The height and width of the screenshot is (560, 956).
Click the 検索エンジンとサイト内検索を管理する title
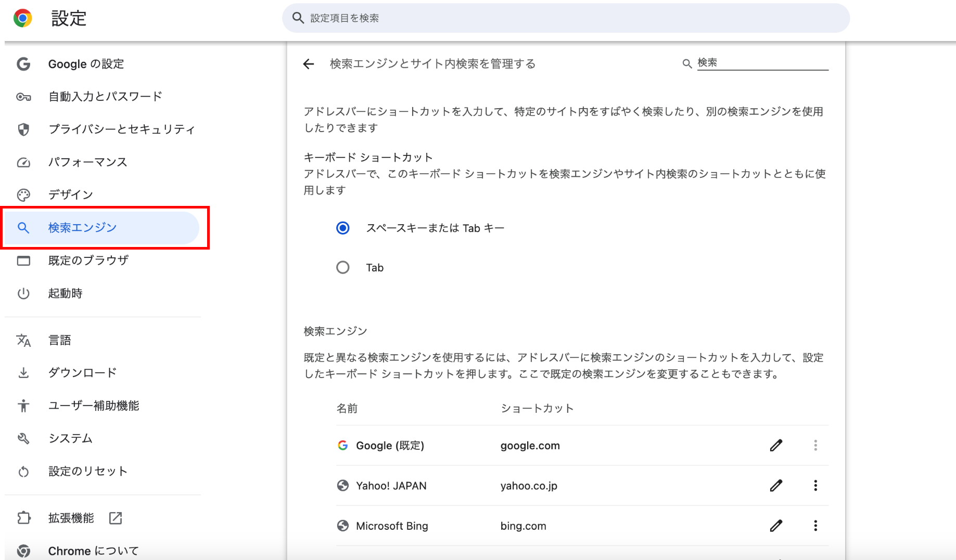(433, 64)
